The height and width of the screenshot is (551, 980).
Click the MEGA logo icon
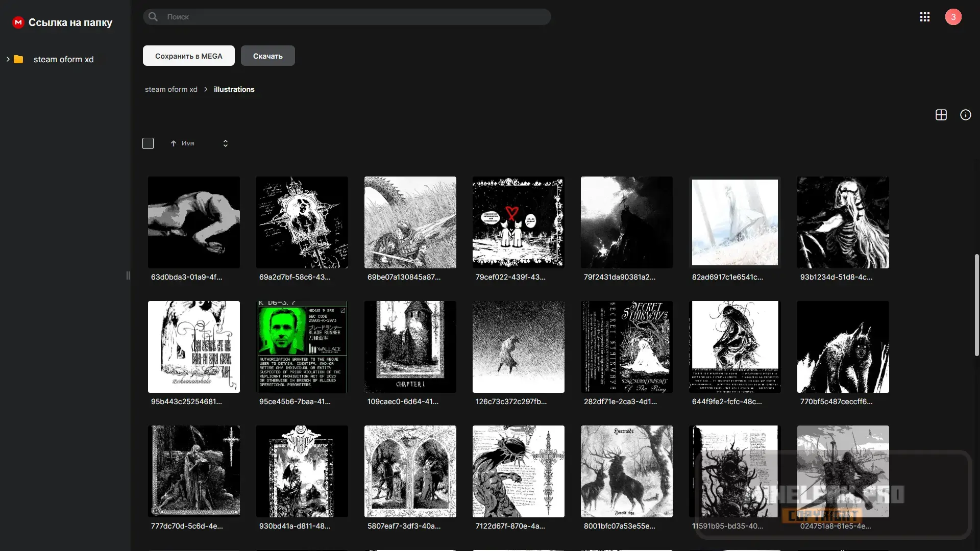click(18, 22)
